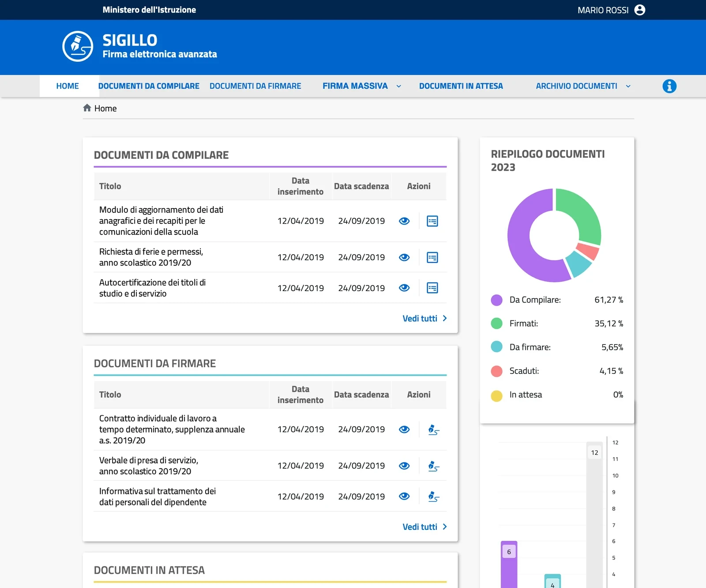Click Data scadenza header in Compilare table
The width and height of the screenshot is (706, 588).
pyautogui.click(x=361, y=186)
